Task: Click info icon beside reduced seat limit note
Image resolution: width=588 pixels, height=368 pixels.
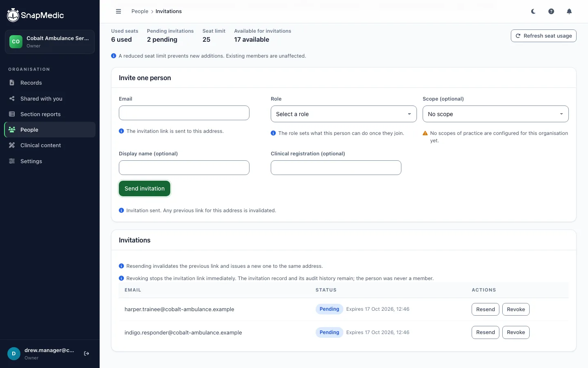Action: coord(114,56)
